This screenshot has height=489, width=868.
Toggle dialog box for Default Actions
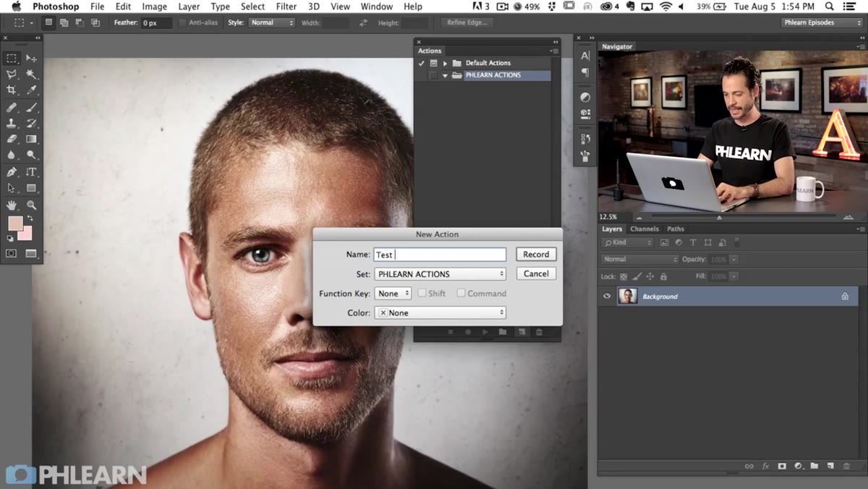coord(433,63)
